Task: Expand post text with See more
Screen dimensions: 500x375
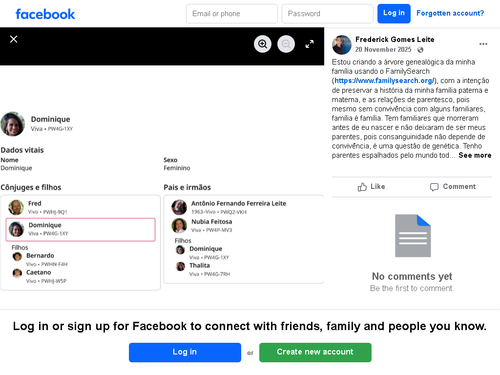Action: click(x=475, y=155)
